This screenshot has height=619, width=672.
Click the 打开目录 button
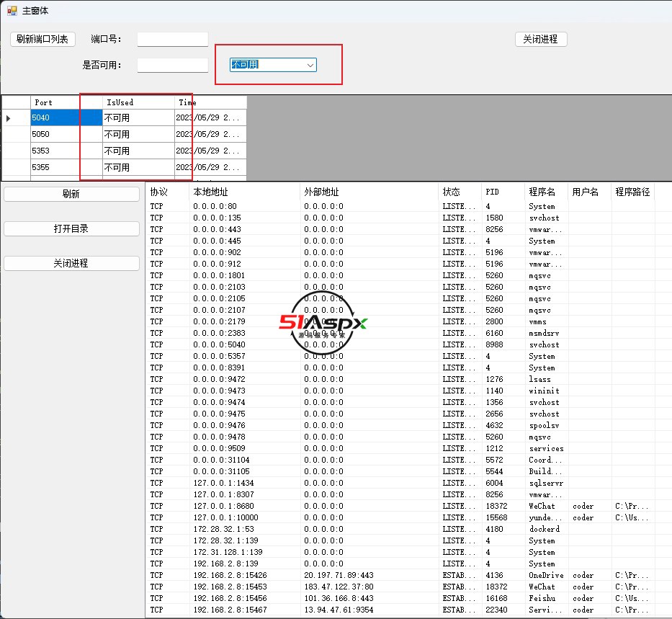(x=71, y=228)
